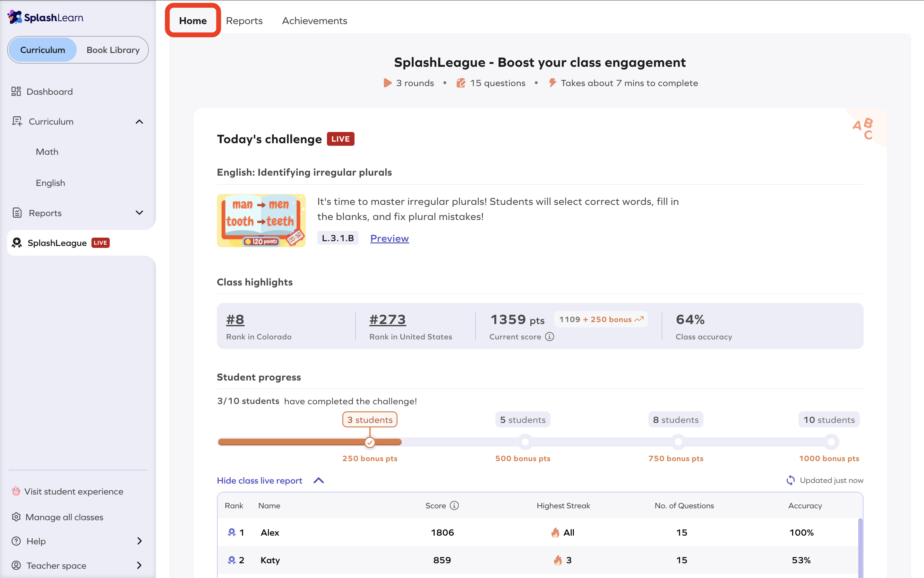Image resolution: width=924 pixels, height=578 pixels.
Task: Click the Help question mark icon
Action: (x=16, y=541)
